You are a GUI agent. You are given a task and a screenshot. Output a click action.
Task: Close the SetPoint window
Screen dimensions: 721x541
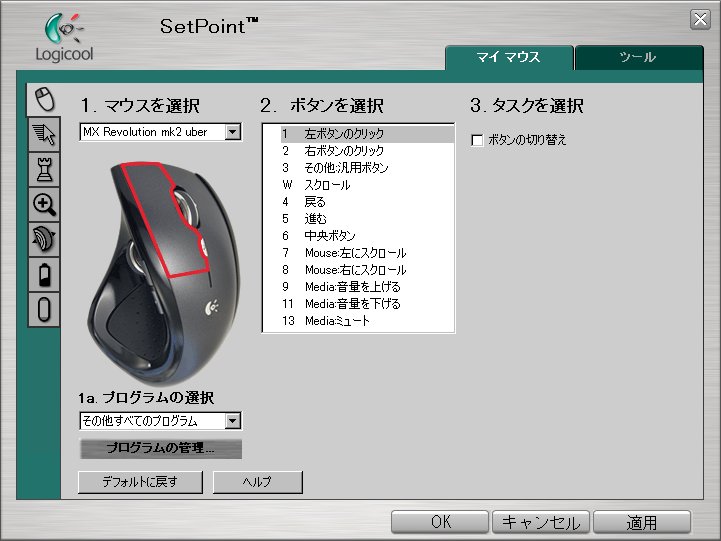[x=700, y=20]
